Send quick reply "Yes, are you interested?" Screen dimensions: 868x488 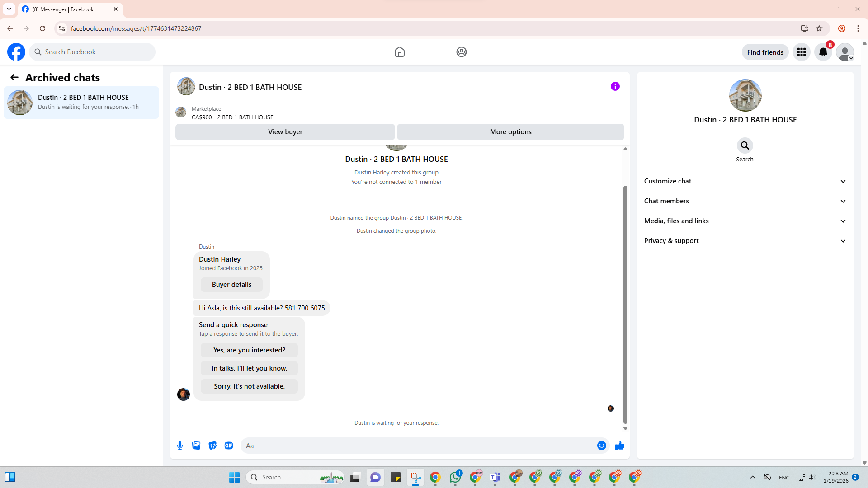click(x=250, y=350)
